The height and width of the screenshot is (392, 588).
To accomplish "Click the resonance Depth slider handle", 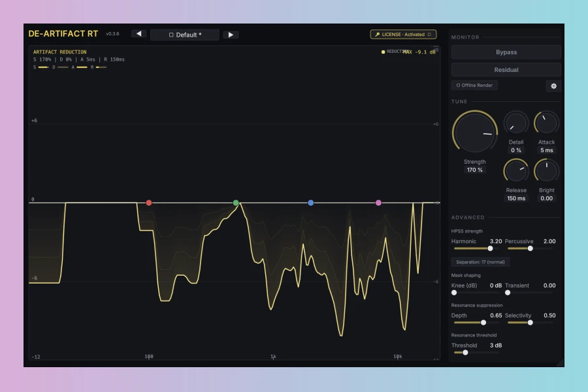I will (x=483, y=323).
